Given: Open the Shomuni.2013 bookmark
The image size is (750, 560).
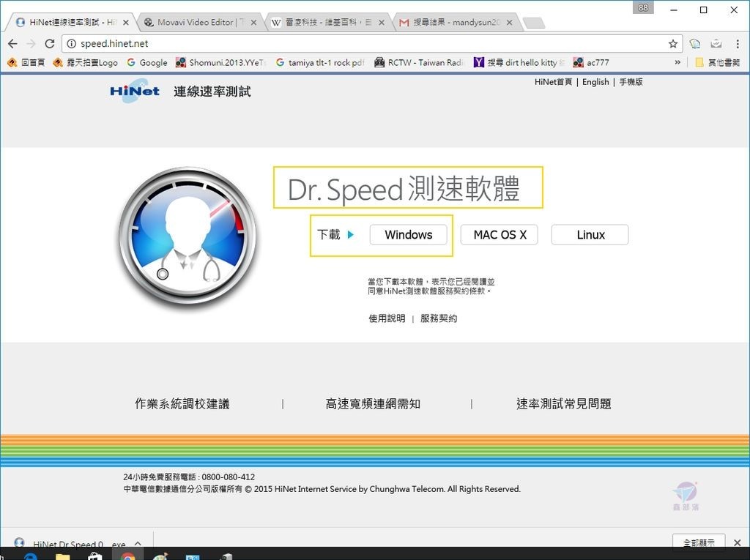Looking at the screenshot, I should [x=220, y=63].
